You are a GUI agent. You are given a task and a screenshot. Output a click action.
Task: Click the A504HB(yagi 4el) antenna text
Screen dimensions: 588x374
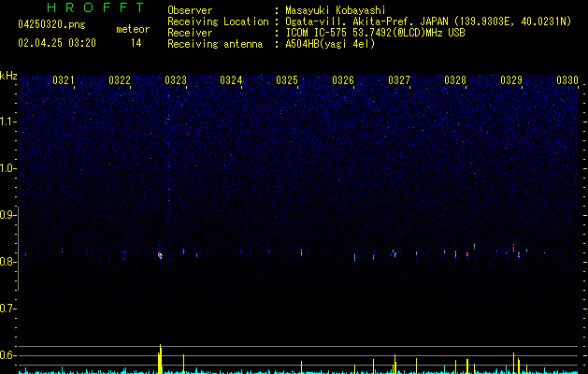[330, 44]
